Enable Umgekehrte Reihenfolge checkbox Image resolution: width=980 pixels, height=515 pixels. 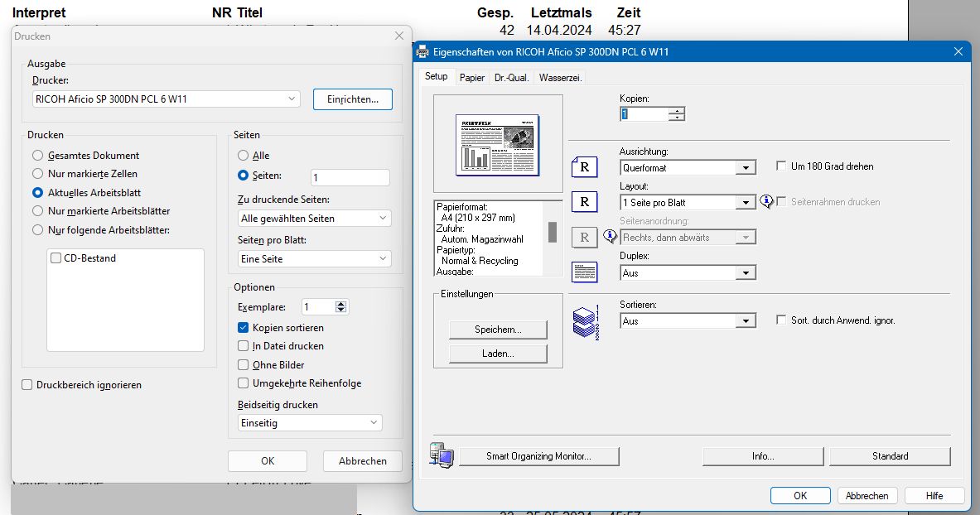243,383
